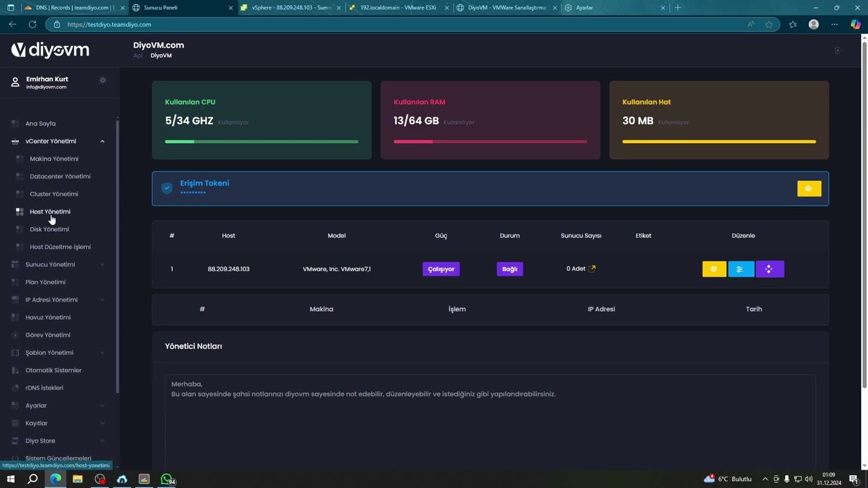Click the browser Back arrow
The height and width of the screenshot is (488, 868).
click(x=12, y=24)
